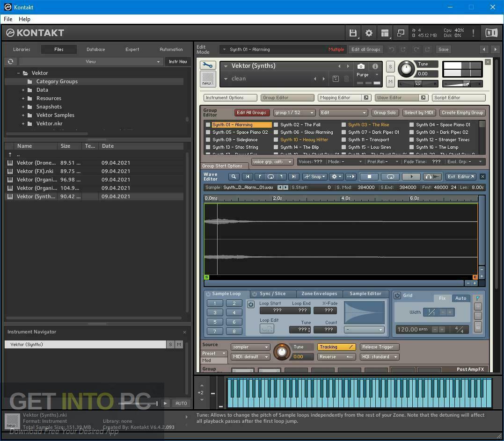Open the sampler mode dropdown
The height and width of the screenshot is (441, 504).
pos(250,347)
